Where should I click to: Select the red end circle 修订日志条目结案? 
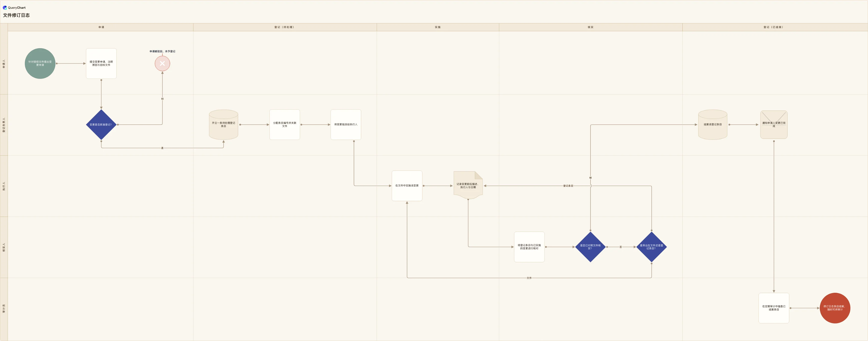click(x=835, y=308)
